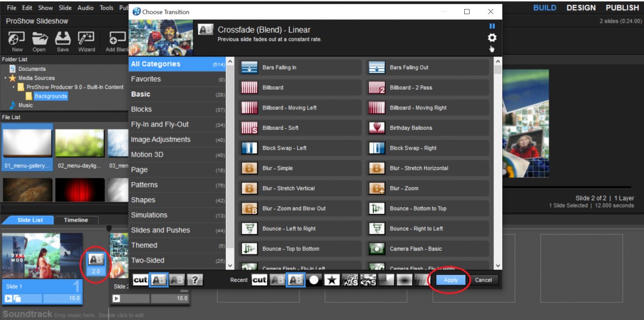Select the Birthday Balloons transition
Image resolution: width=644 pixels, height=320 pixels.
pyautogui.click(x=428, y=128)
